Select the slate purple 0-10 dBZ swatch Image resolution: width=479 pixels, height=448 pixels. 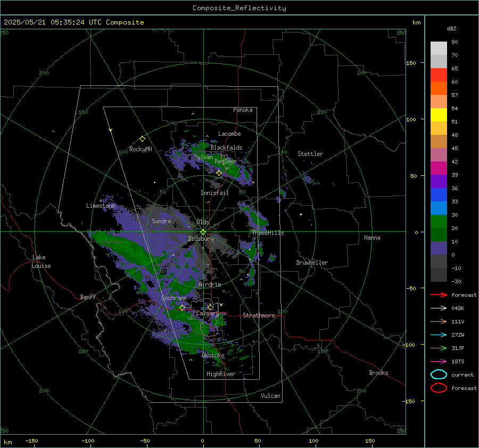click(439, 248)
